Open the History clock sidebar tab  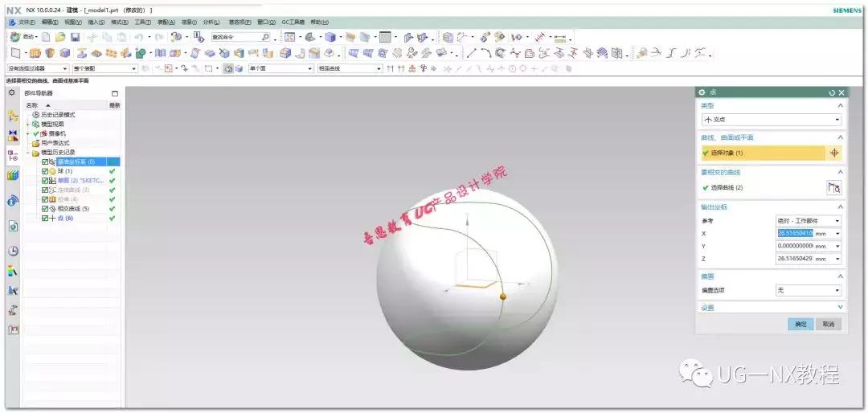pos(13,251)
